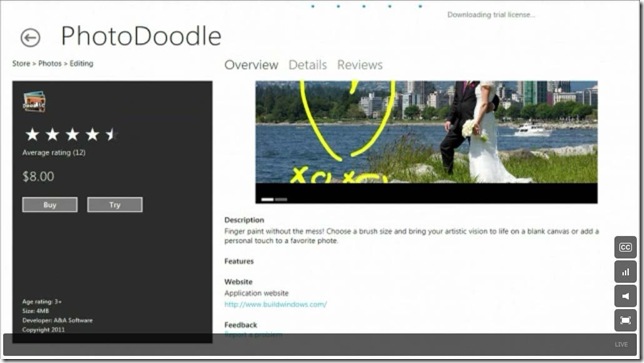Click the Copyright 2011 text
This screenshot has height=363, width=644.
[x=44, y=330]
